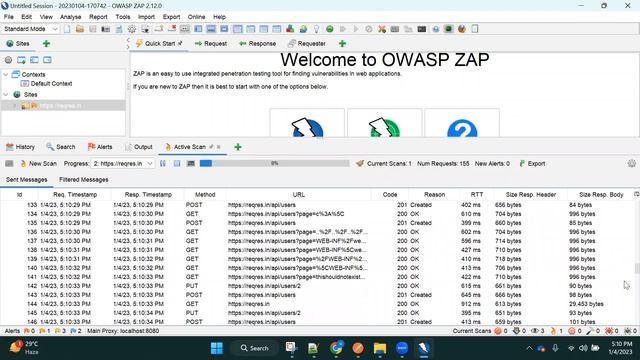
Task: Open File Explorer from the taskbar
Action: tap(380, 348)
